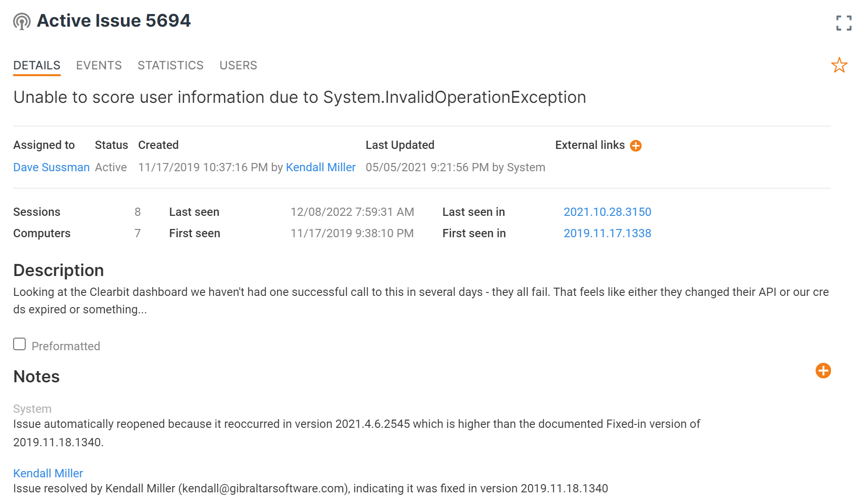This screenshot has width=862, height=504.
Task: Click the System reopened note text
Action: (356, 433)
